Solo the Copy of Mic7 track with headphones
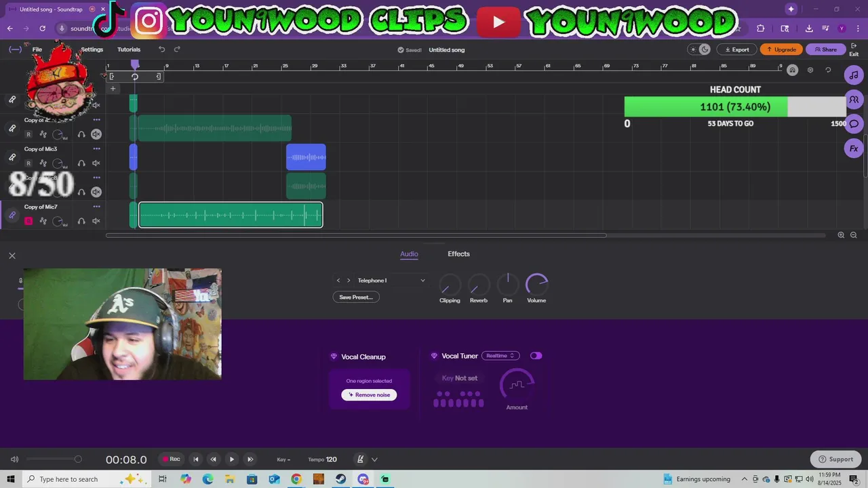This screenshot has height=488, width=868. [81, 221]
